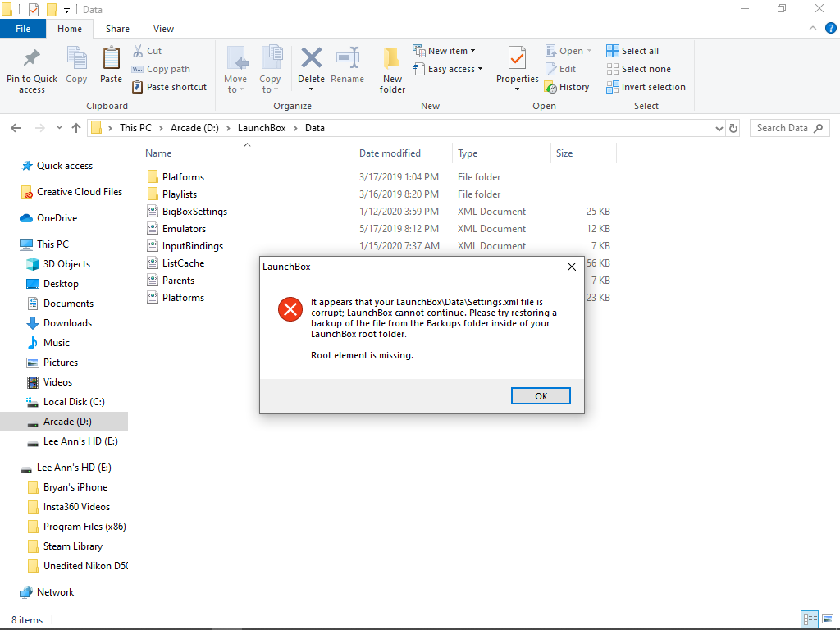Click the Copy path ribbon item

pos(162,69)
